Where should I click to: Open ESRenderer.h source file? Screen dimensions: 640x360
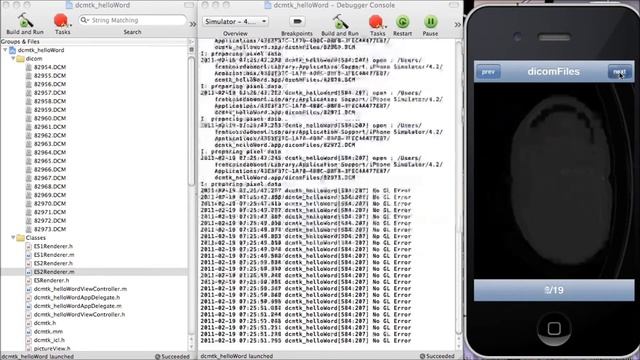[x=51, y=280]
